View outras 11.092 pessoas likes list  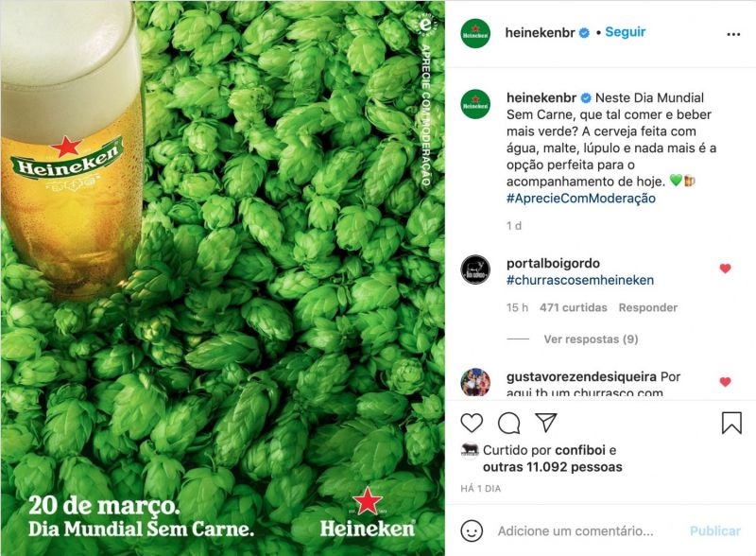click(x=552, y=467)
